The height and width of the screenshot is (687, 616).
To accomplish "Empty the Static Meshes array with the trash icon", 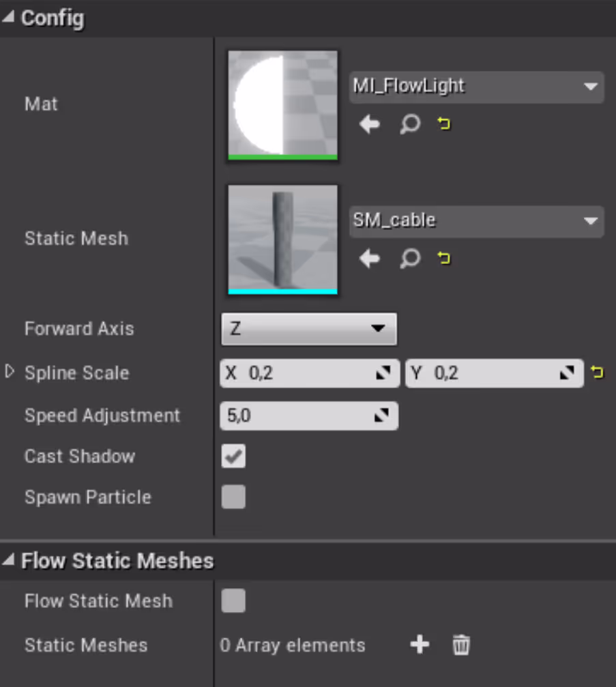I will [461, 645].
